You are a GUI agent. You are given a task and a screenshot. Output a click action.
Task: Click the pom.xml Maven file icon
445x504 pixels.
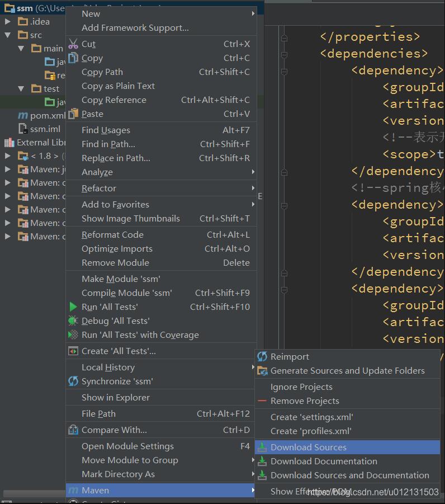(23, 116)
